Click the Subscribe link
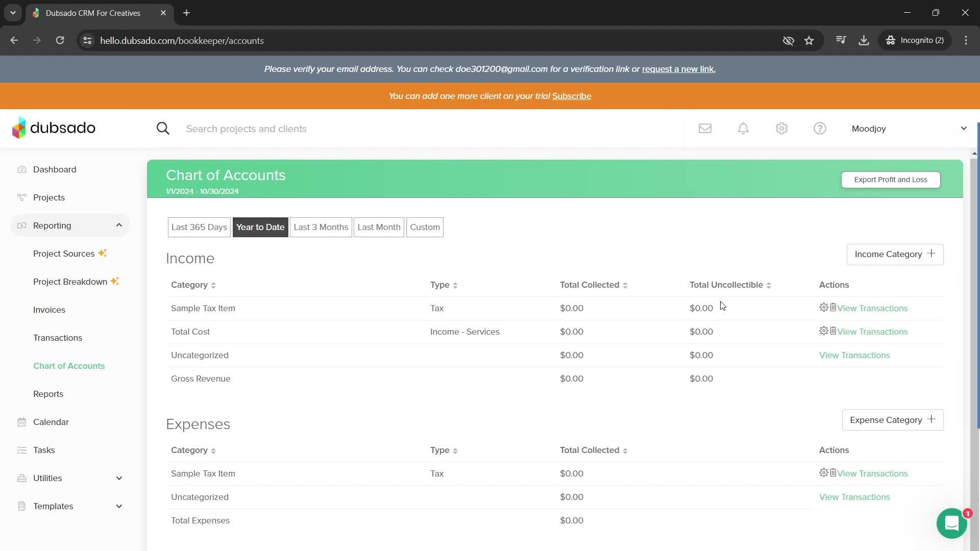This screenshot has height=551, width=980. 571,96
